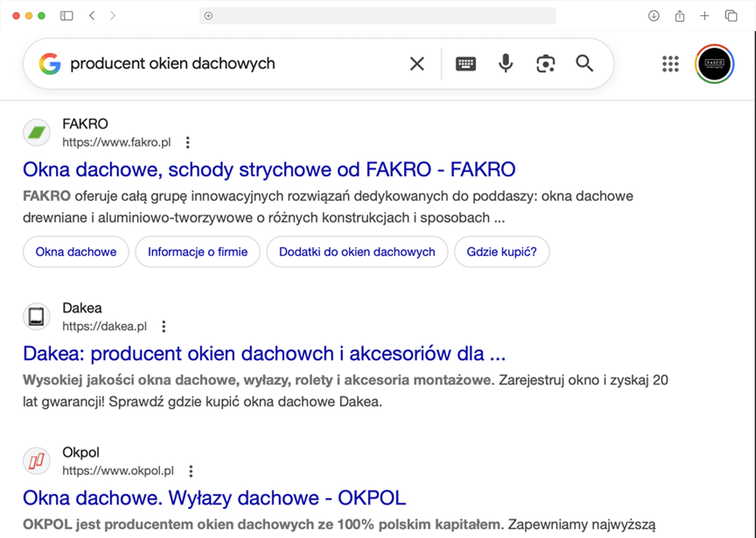Select the Dodatki do okien dachowych chip
Screen dimensions: 756x538
[x=357, y=252]
